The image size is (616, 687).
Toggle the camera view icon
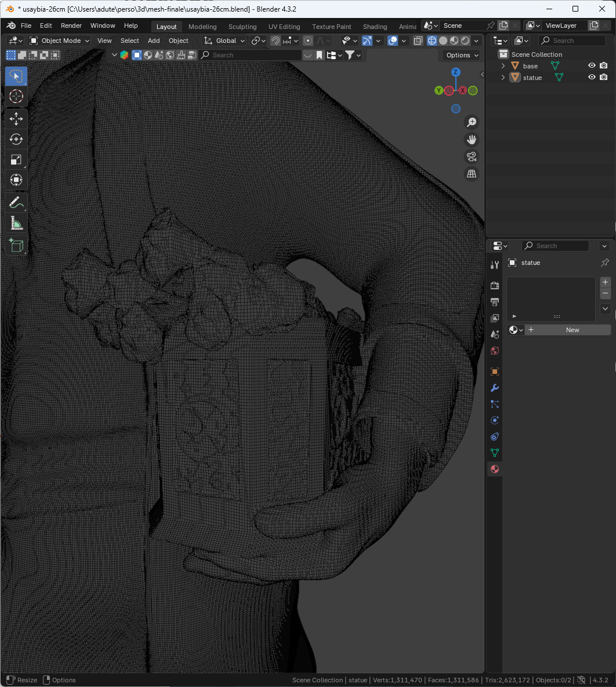pyautogui.click(x=472, y=157)
